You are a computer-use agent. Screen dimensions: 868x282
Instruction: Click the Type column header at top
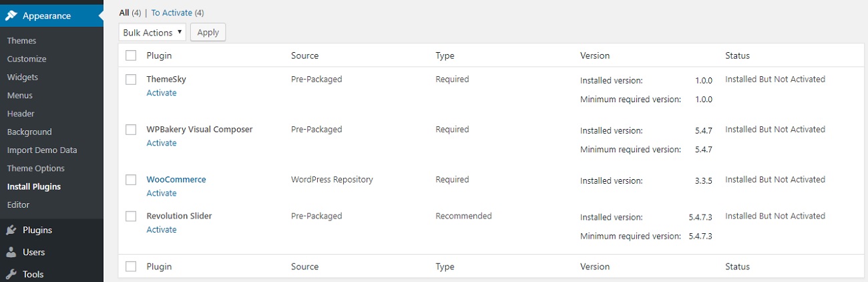coord(445,55)
